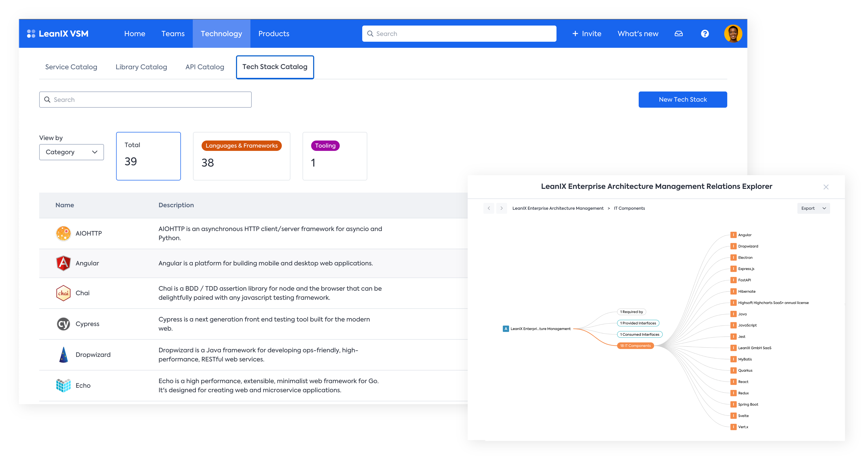Sort by the Name column header

(x=65, y=205)
